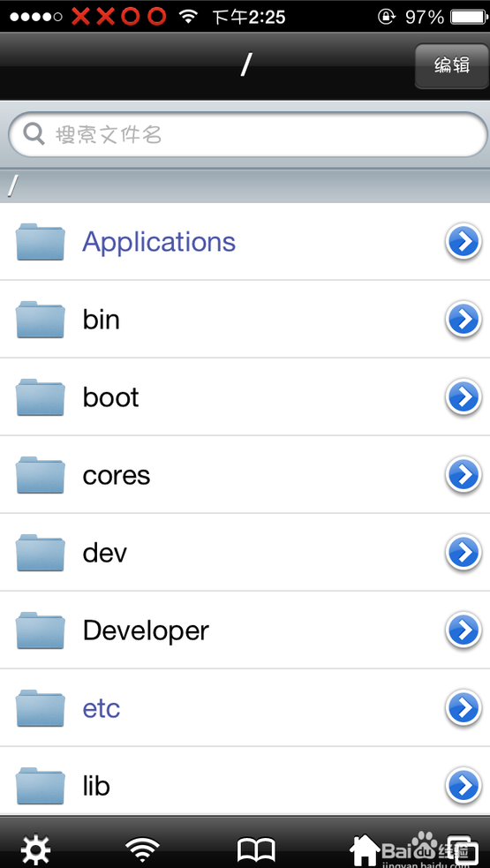Viewport: 490px width, 868px height.
Task: Show details arrow for Applications folder
Action: point(463,241)
